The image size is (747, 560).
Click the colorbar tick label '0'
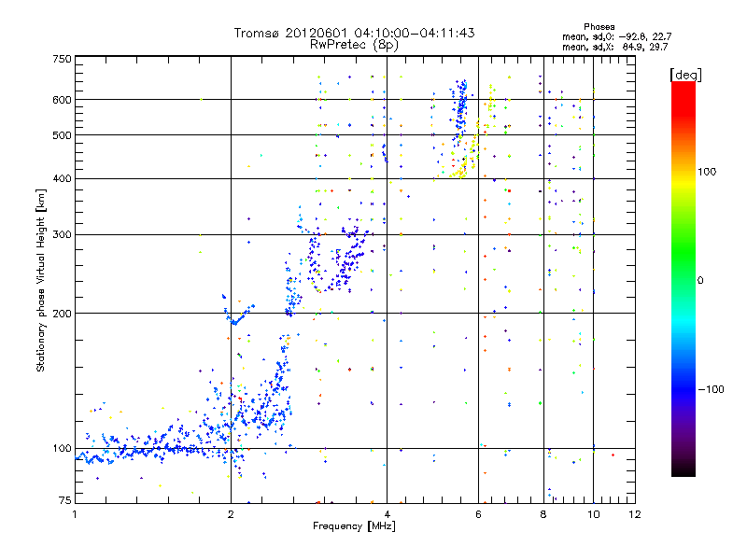pyautogui.click(x=700, y=281)
